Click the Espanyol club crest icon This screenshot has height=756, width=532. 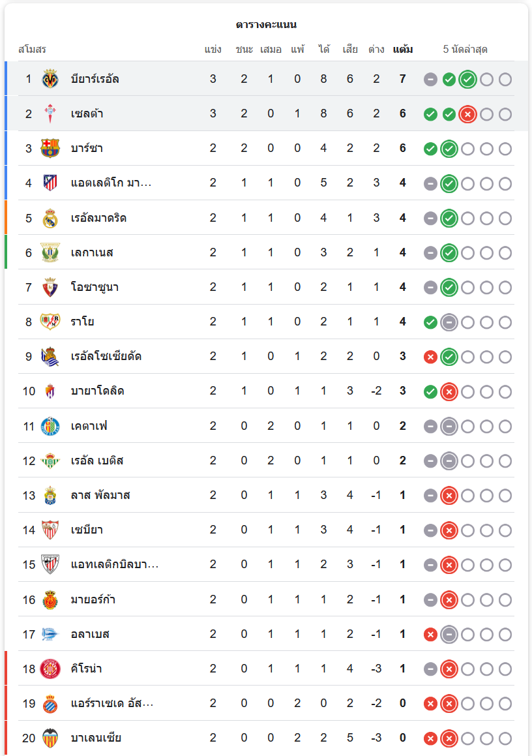50,703
